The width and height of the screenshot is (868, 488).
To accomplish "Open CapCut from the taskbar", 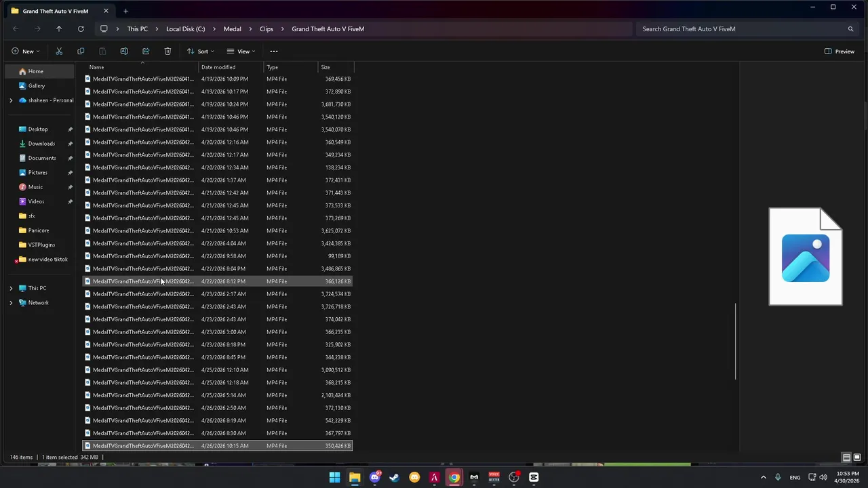I will (x=534, y=477).
